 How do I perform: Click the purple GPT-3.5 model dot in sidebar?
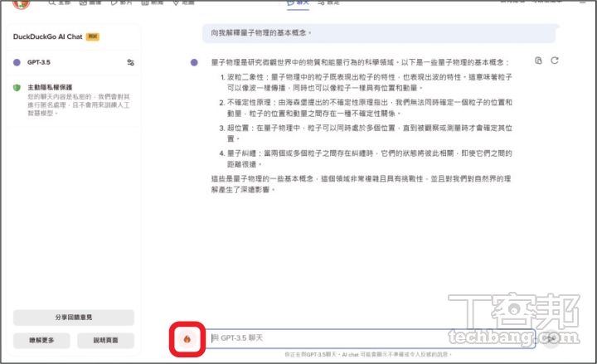(17, 62)
